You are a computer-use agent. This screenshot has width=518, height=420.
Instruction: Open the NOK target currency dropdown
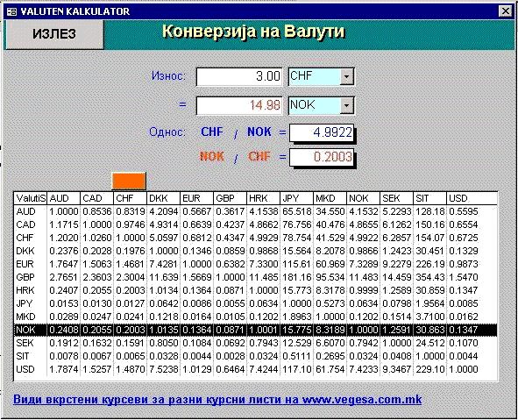[x=346, y=106]
